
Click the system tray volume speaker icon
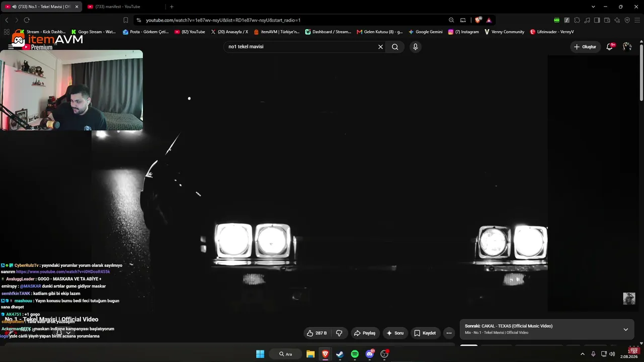612,354
